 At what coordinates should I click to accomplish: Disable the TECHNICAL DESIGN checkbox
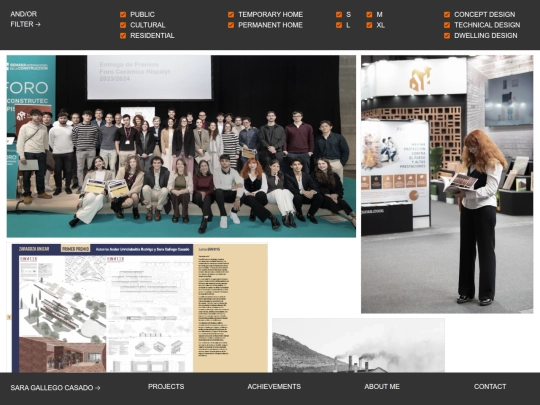click(447, 25)
